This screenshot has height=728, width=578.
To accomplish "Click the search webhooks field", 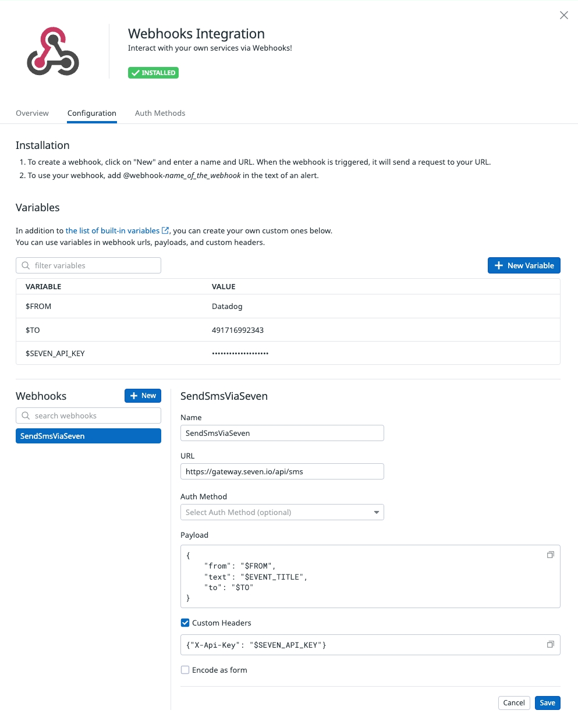I will (88, 416).
